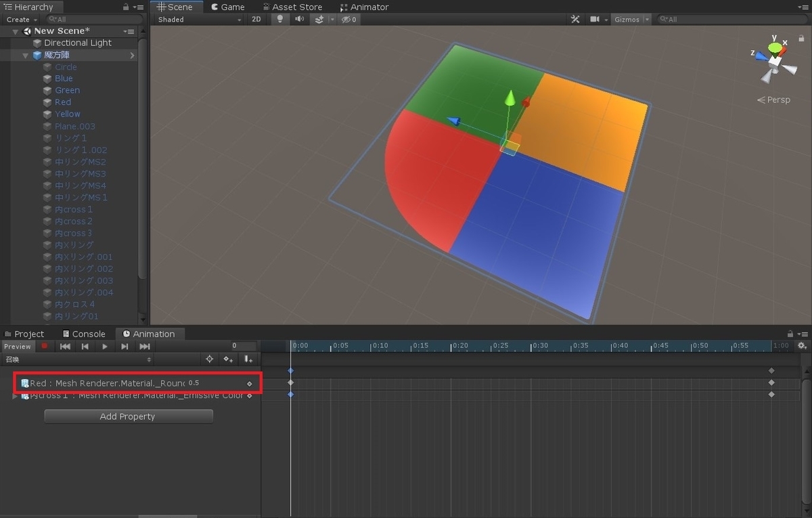Toggle scene audio speaker icon
Image resolution: width=812 pixels, height=518 pixels.
click(300, 20)
